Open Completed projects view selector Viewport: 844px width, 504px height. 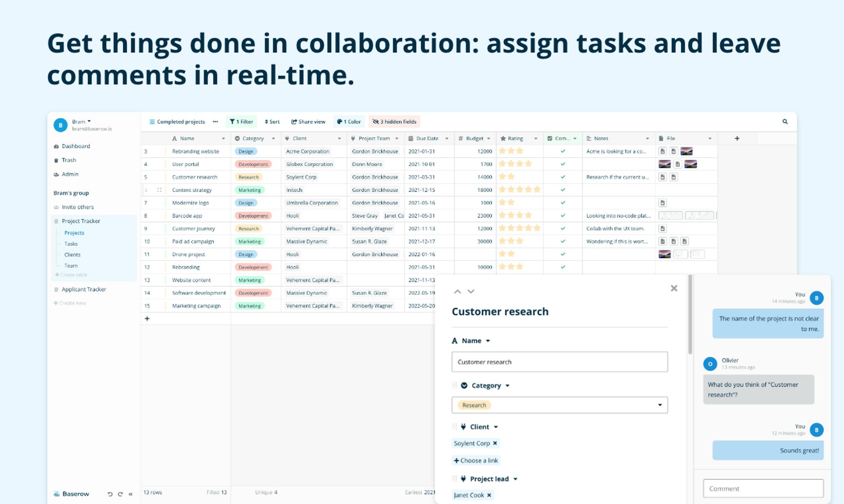pos(177,121)
